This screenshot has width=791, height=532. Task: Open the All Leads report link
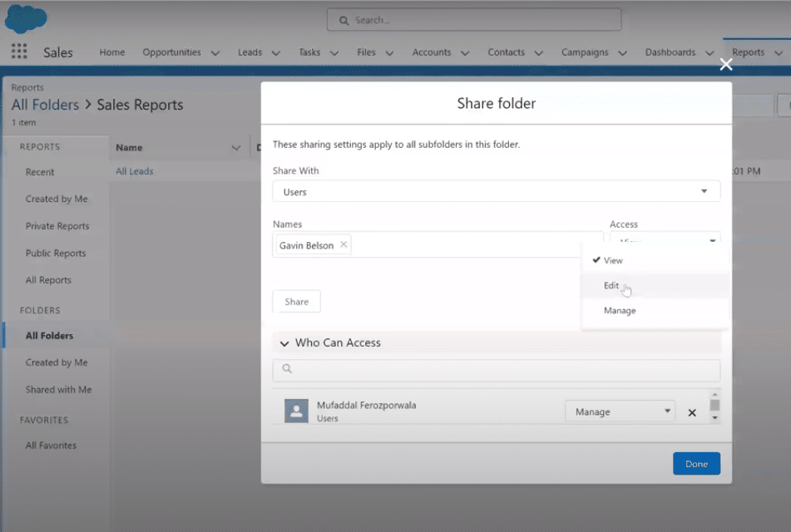[x=134, y=171]
